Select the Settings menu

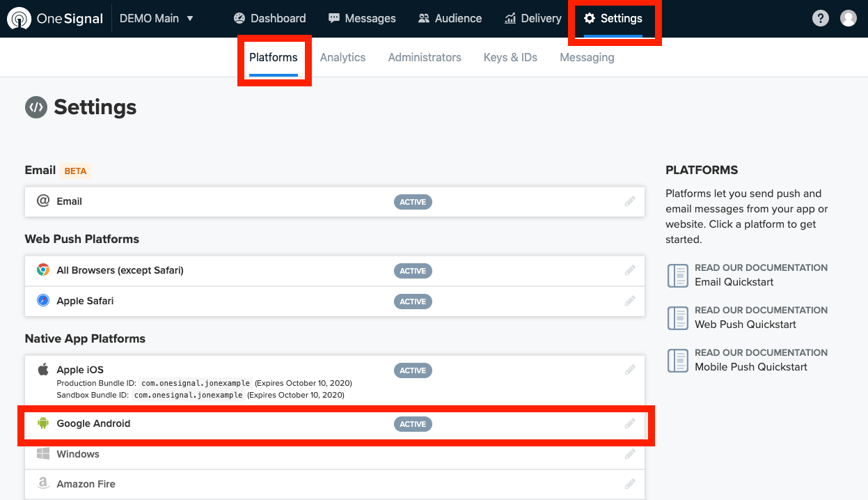click(613, 19)
